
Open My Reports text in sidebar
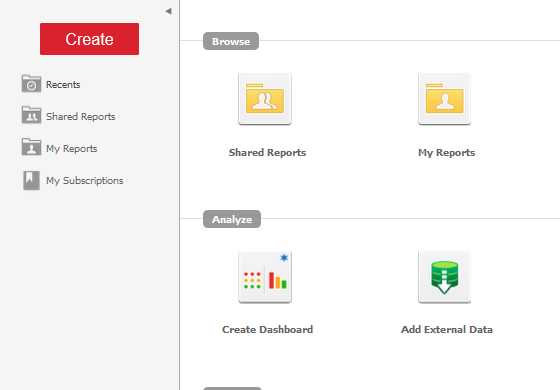click(71, 149)
